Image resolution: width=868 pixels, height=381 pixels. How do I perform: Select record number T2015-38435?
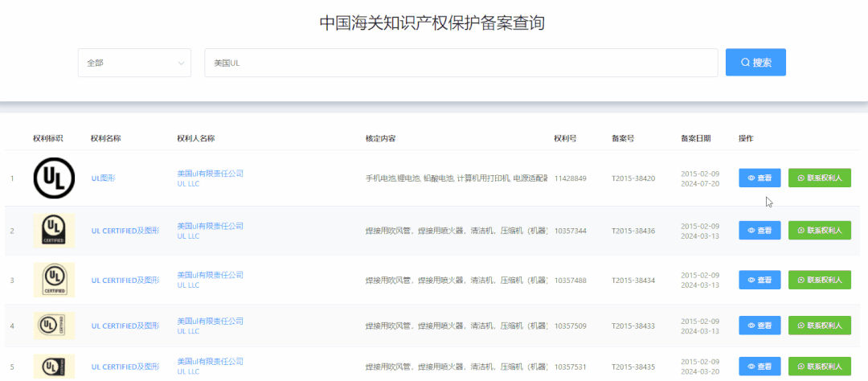pyautogui.click(x=633, y=367)
